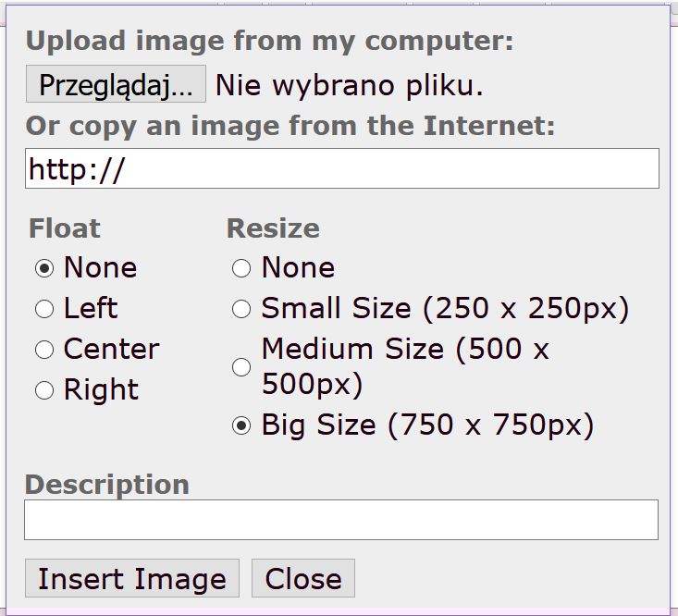Close the image upload dialog
Viewport: 678px width, 616px height.
point(302,579)
